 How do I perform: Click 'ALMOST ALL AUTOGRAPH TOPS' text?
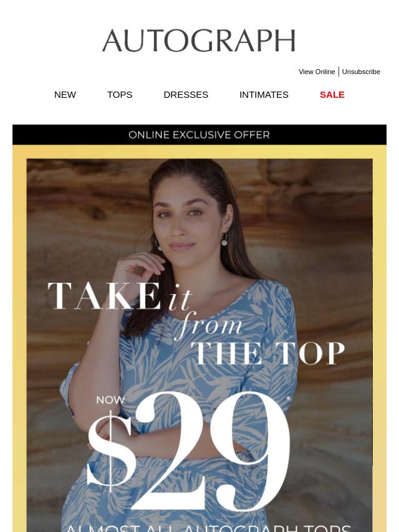pos(208,528)
